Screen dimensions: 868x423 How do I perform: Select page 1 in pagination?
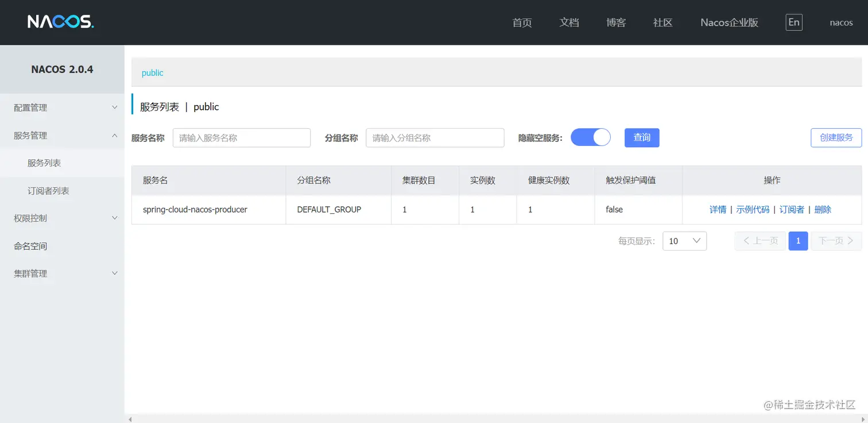click(799, 241)
